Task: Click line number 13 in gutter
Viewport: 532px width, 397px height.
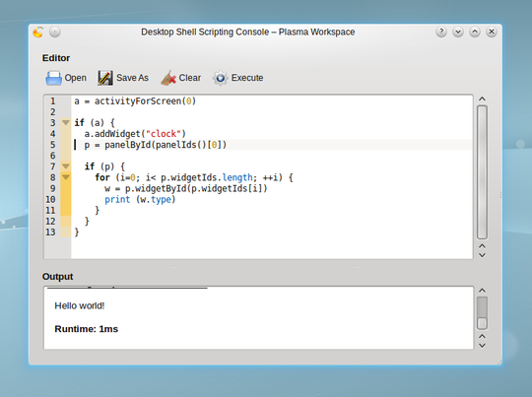Action: click(x=50, y=232)
